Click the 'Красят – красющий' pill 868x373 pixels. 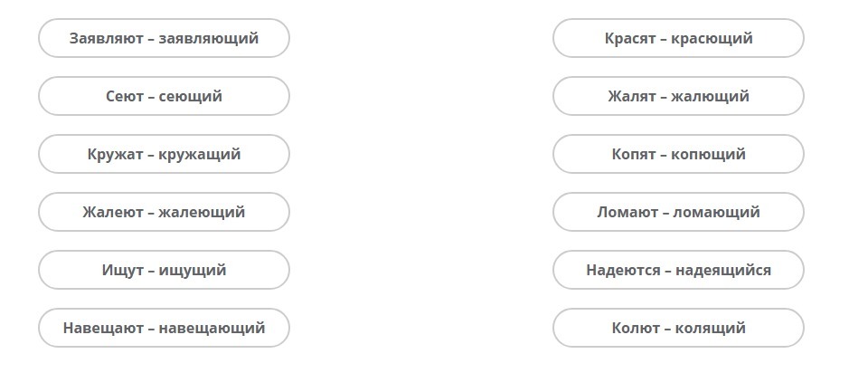pos(678,38)
